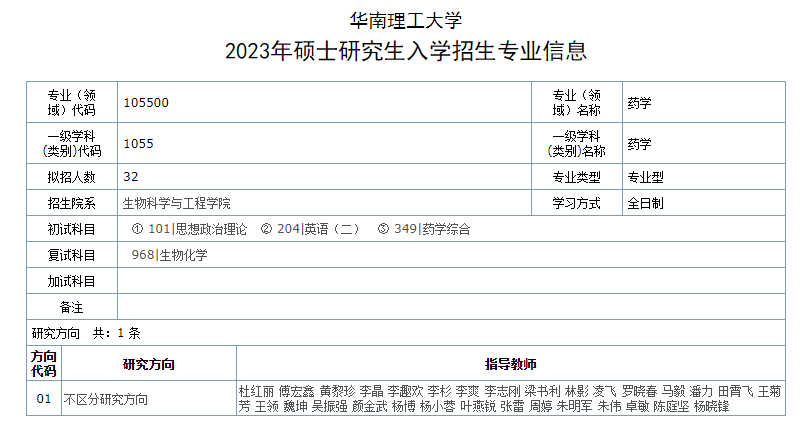Click the 不区分研究方向 entry
The image size is (809, 441).
(x=106, y=399)
